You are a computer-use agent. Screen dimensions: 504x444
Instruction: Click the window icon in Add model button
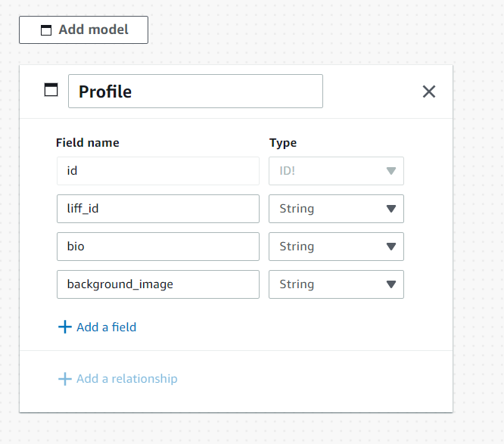(46, 30)
